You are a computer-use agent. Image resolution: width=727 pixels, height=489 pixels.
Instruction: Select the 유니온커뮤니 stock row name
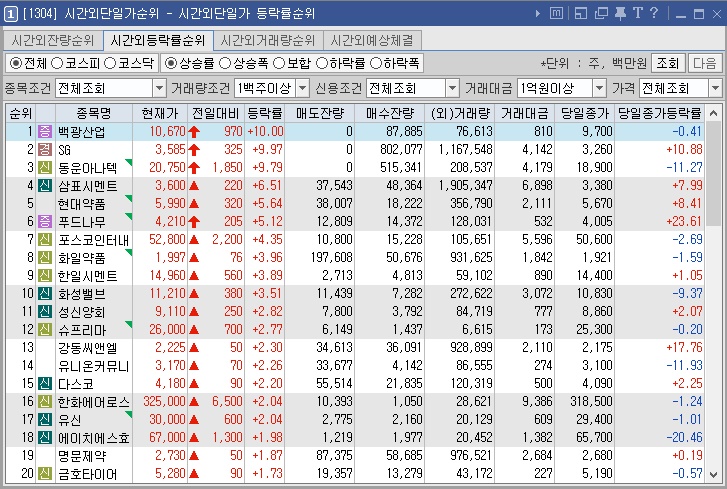tap(93, 366)
